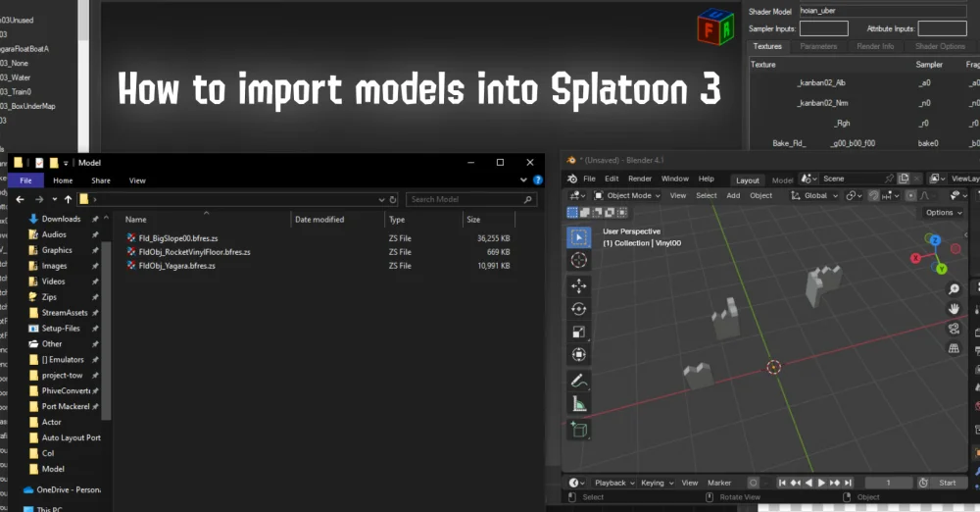Select the Select Box tool in Blender
The height and width of the screenshot is (512, 980).
click(x=579, y=237)
